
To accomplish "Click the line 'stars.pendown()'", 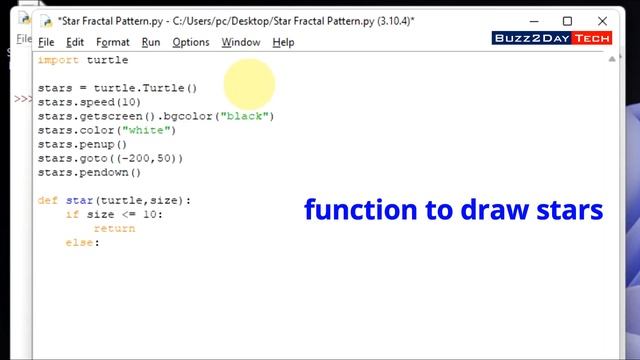I will pyautogui.click(x=89, y=172).
